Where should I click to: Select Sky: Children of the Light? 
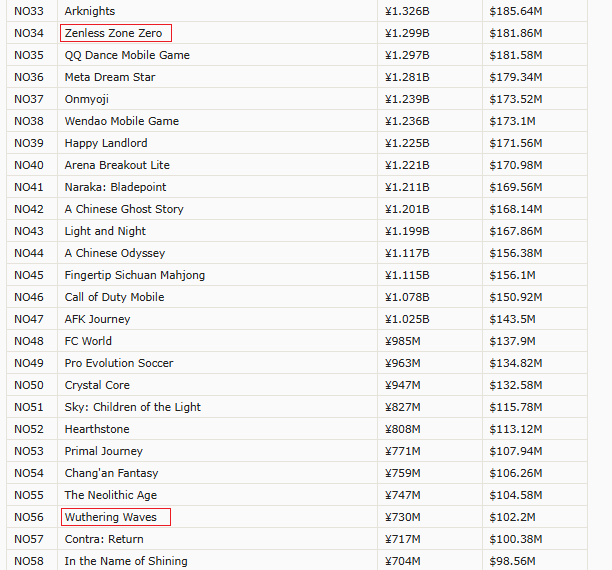coord(133,407)
